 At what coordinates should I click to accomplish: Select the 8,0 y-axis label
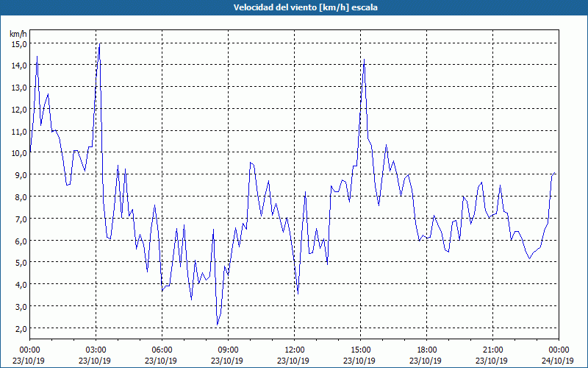pos(21,197)
